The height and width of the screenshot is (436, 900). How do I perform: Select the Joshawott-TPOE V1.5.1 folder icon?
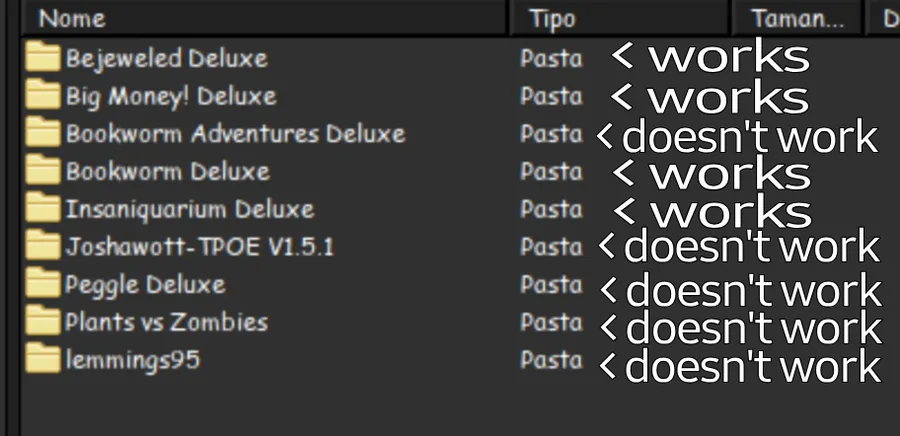[x=42, y=246]
